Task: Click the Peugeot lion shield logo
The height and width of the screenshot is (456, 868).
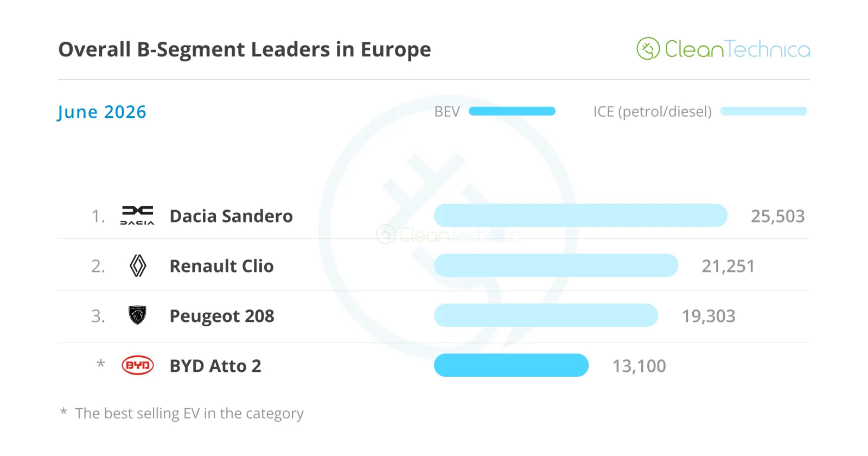Action: click(x=138, y=315)
